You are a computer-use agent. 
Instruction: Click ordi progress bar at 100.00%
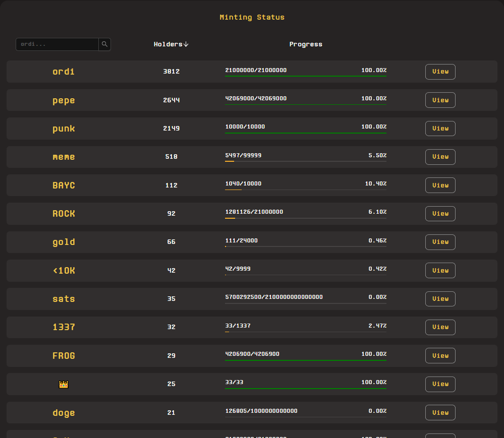point(306,76)
